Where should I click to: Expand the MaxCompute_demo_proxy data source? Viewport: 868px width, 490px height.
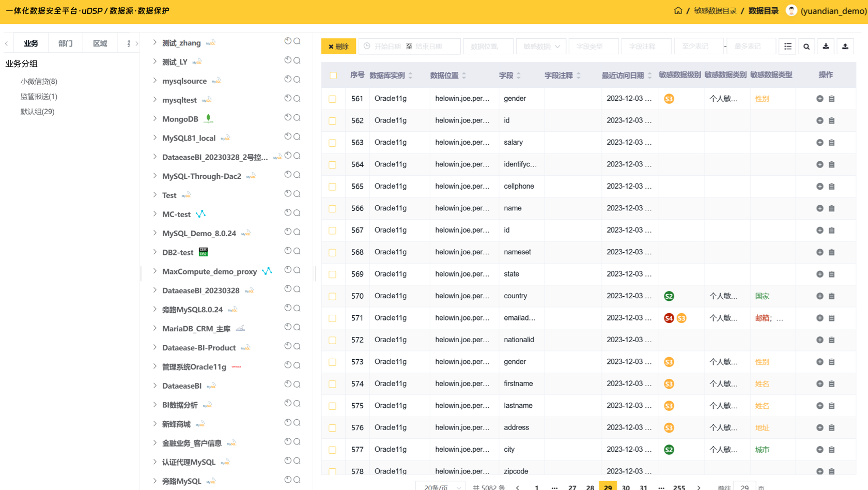coord(154,271)
